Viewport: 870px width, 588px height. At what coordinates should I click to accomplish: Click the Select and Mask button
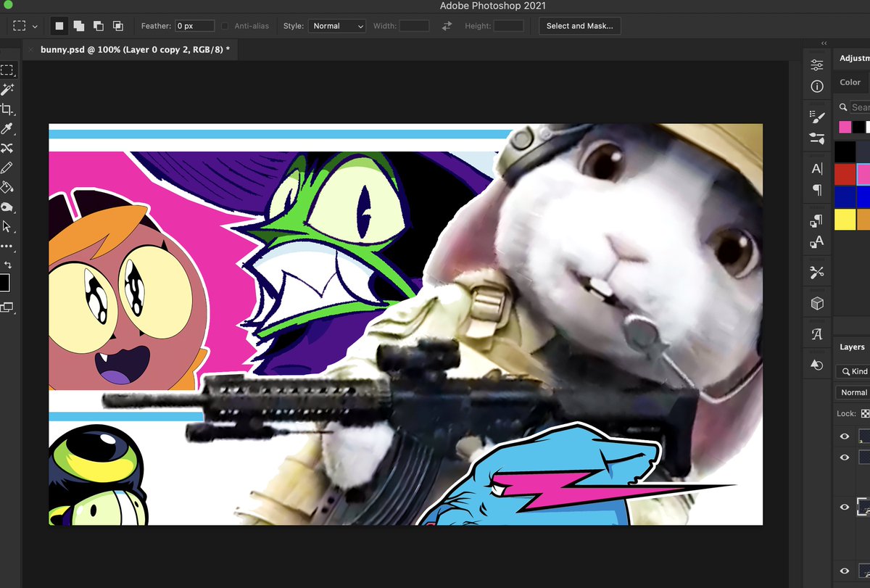tap(579, 25)
